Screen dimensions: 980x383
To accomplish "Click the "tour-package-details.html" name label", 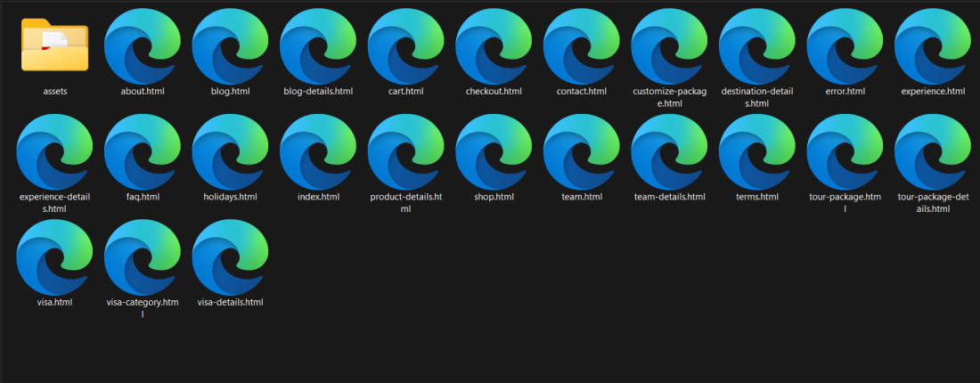I will tap(933, 203).
